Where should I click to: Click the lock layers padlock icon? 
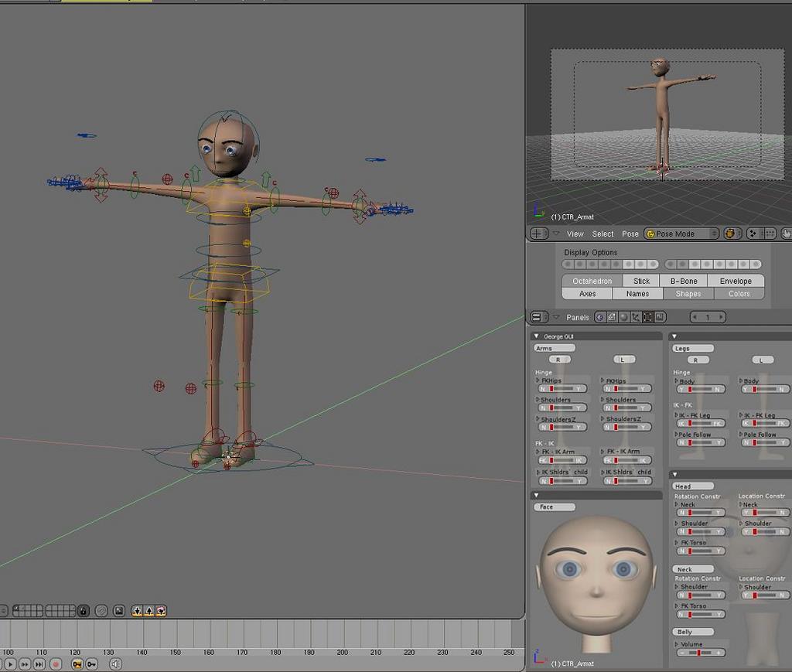84,611
